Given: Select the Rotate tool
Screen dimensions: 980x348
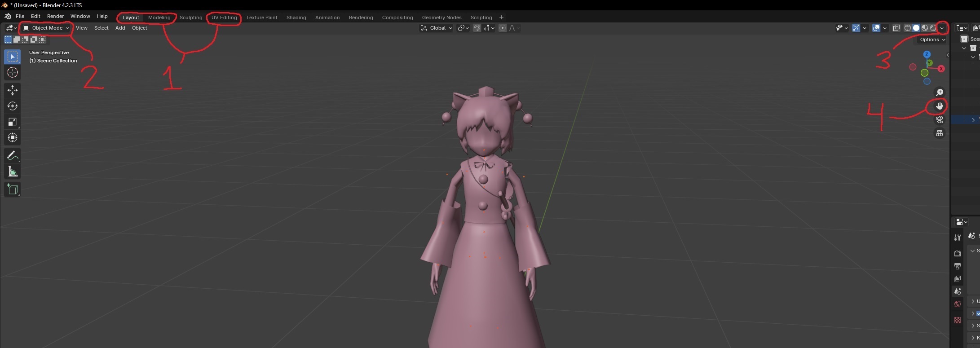Looking at the screenshot, I should 12,106.
